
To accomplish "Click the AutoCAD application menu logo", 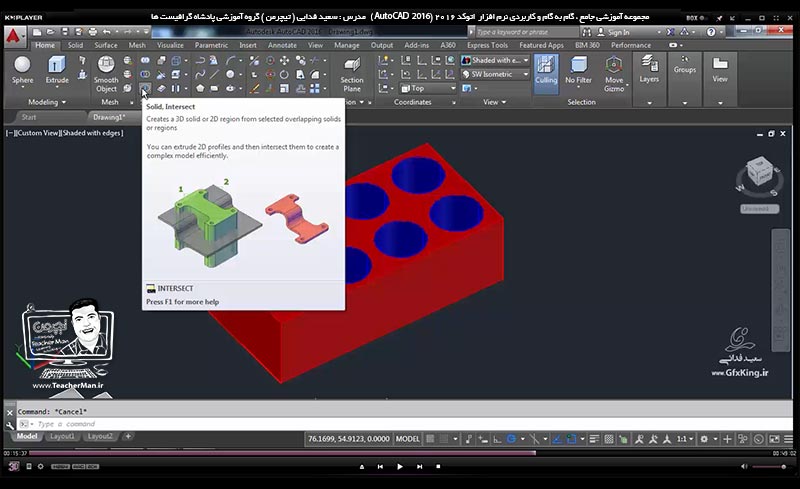I will pyautogui.click(x=14, y=36).
